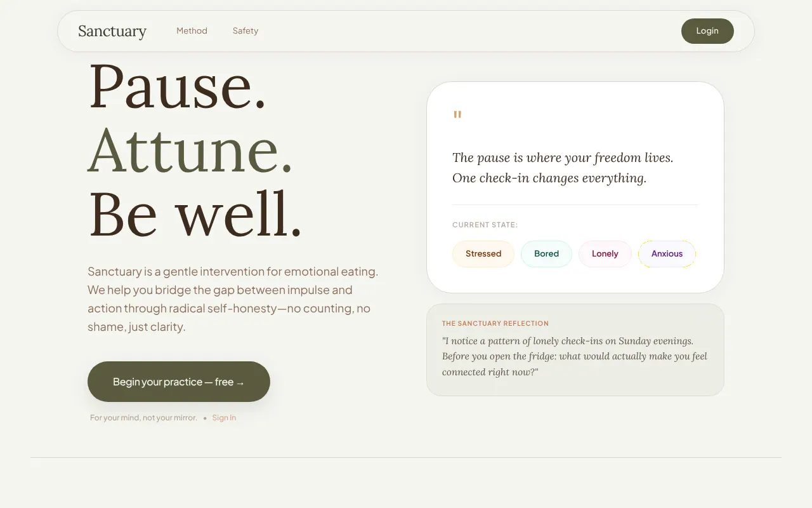
Task: Select the Lonely state chip
Action: click(x=605, y=254)
